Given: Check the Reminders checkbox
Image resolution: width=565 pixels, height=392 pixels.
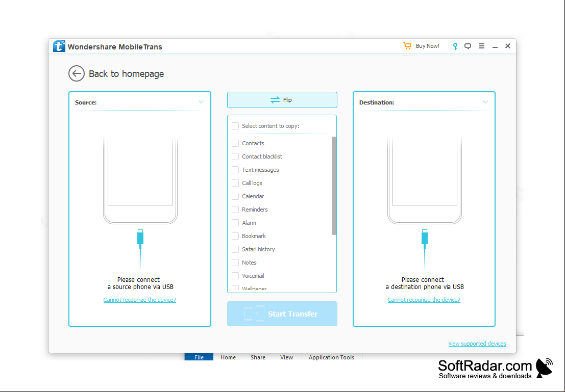Looking at the screenshot, I should (235, 210).
